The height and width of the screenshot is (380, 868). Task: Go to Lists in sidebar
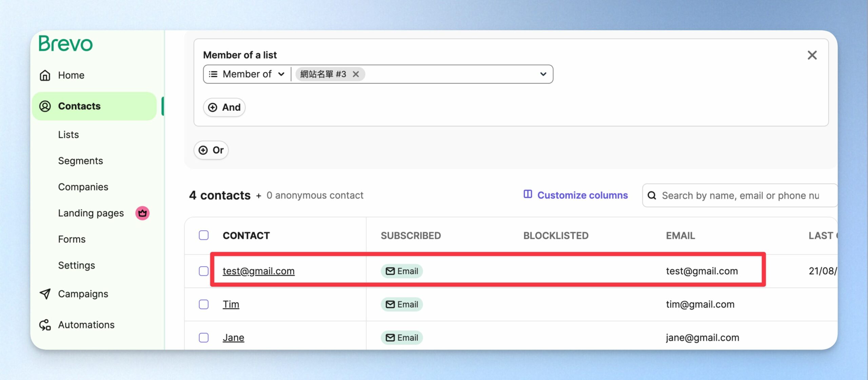click(68, 135)
